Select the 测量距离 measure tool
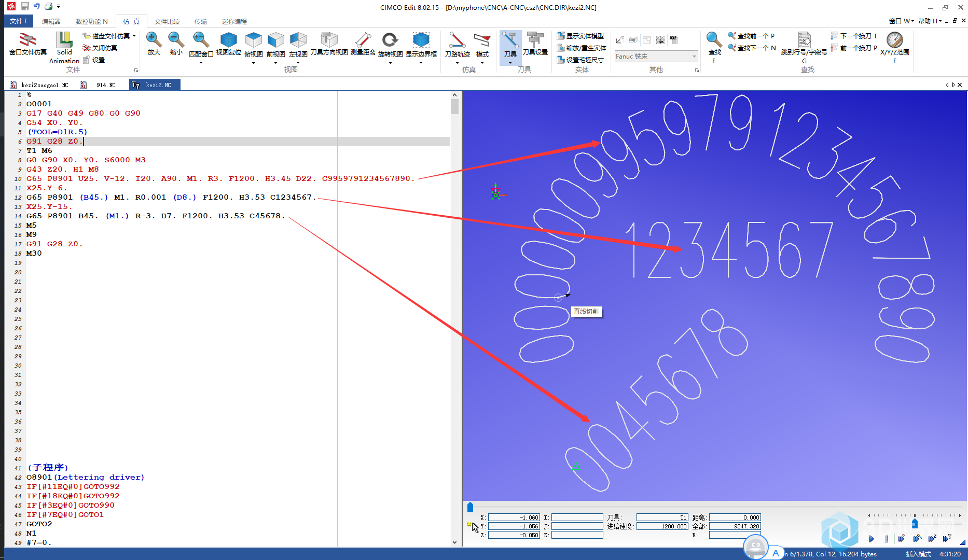The width and height of the screenshot is (968, 560). [x=363, y=44]
